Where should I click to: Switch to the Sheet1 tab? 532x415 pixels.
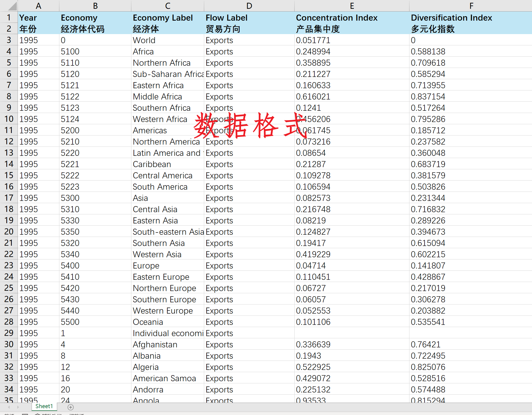44,406
